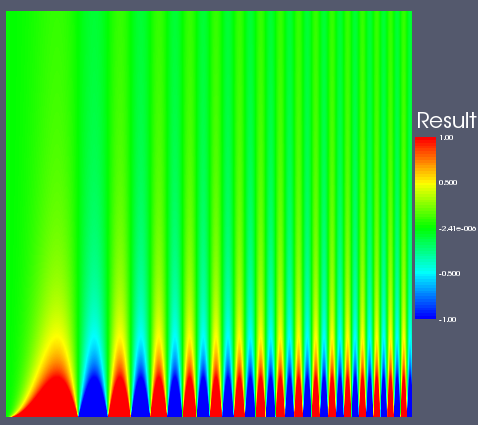Select the -0.500 legend label
Image resolution: width=478 pixels, height=425 pixels.
tap(449, 274)
